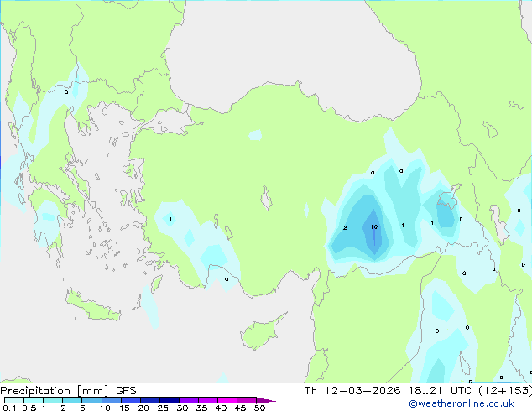
Task: Click the 'Th 12-03-2026' date text
Action: pos(352,391)
